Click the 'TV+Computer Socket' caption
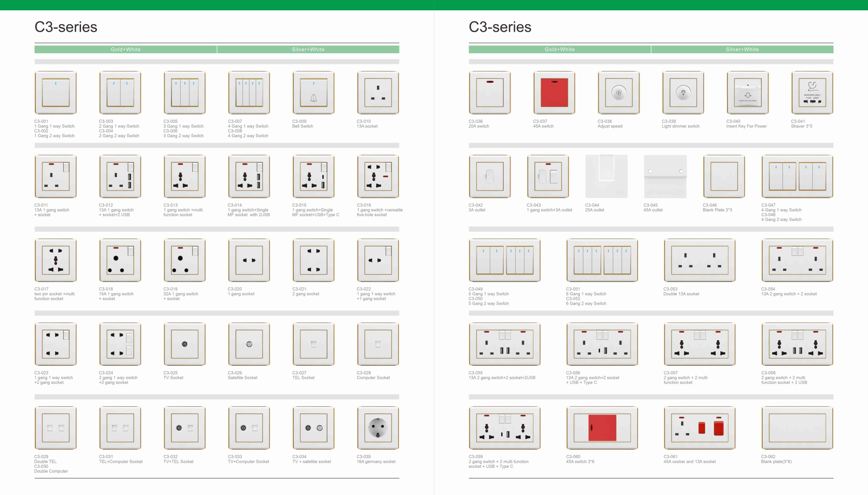The height and width of the screenshot is (495, 868). 248,462
